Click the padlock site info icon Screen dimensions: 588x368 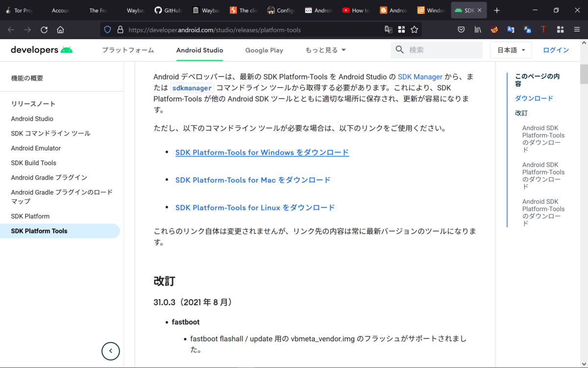(x=120, y=30)
